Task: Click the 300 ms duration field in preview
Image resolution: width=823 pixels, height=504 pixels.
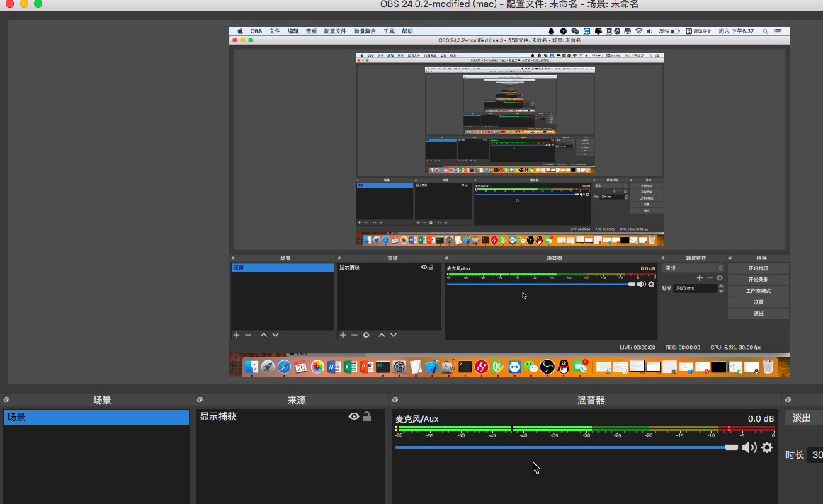Action: (696, 288)
